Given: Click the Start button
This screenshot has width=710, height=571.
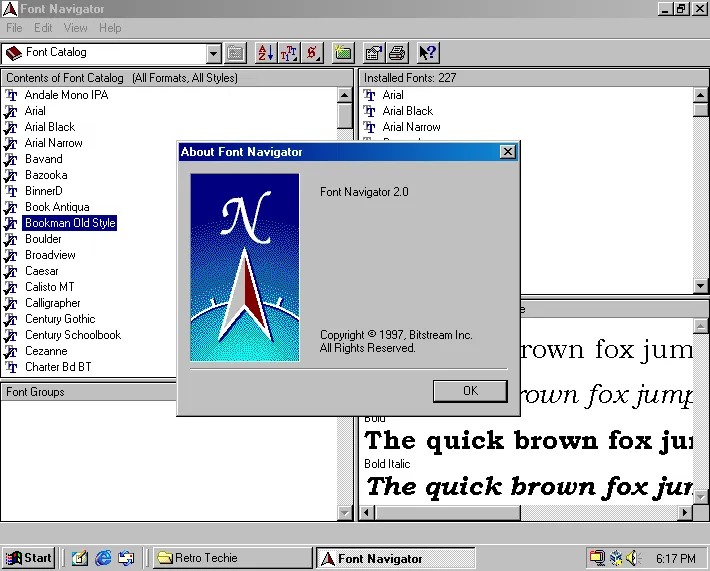Looking at the screenshot, I should pyautogui.click(x=29, y=558).
